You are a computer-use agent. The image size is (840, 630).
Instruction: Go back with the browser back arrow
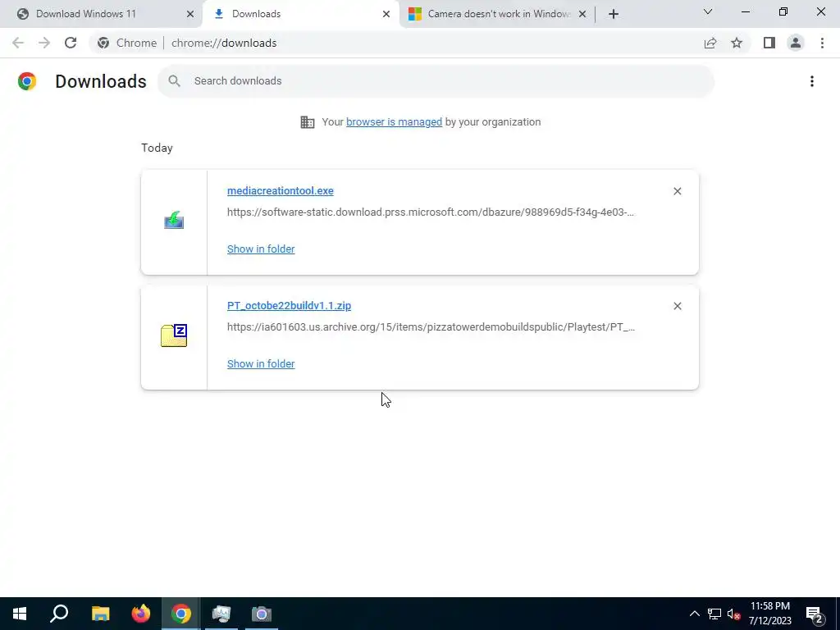(18, 43)
